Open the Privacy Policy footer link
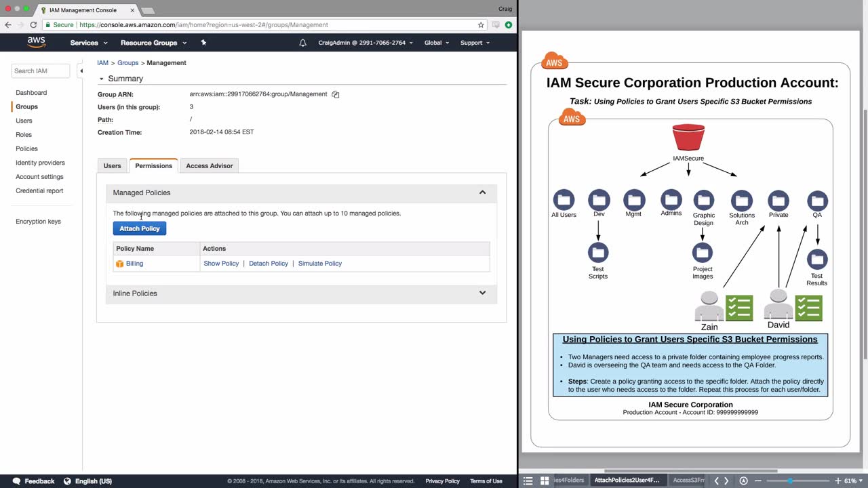Image resolution: width=868 pixels, height=488 pixels. tap(443, 481)
